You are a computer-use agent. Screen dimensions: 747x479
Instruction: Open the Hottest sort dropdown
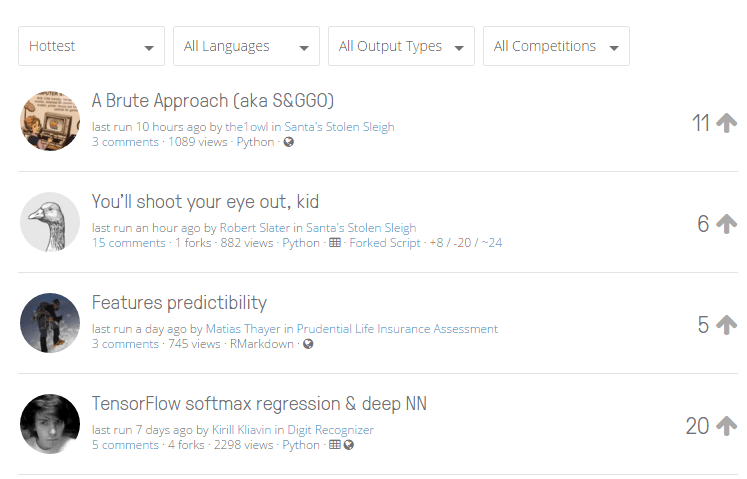pyautogui.click(x=91, y=46)
